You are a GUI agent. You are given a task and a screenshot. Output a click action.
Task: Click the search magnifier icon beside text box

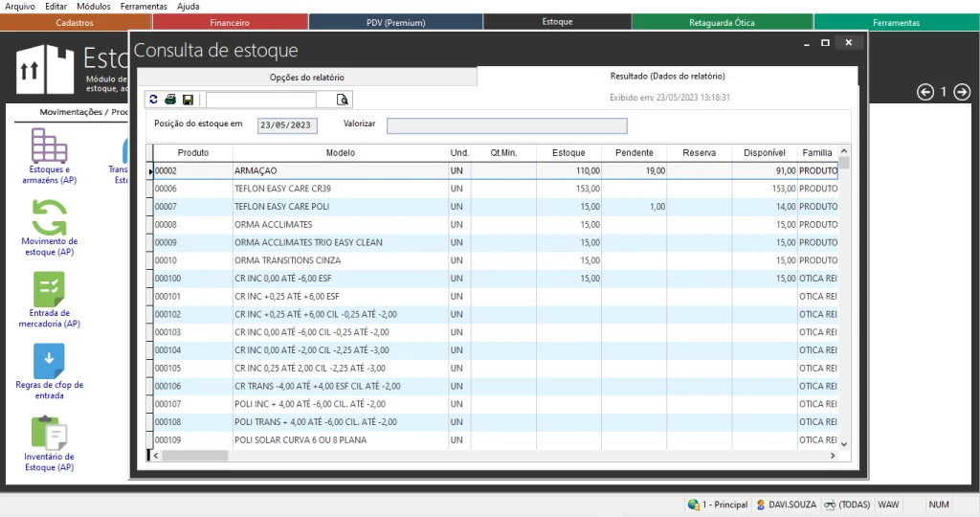tap(343, 100)
